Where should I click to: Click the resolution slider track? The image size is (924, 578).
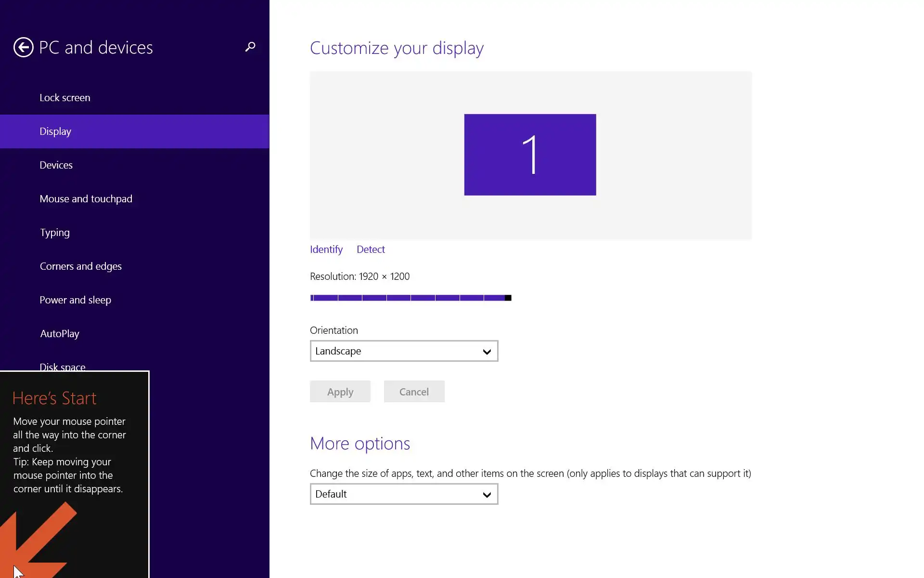point(410,298)
